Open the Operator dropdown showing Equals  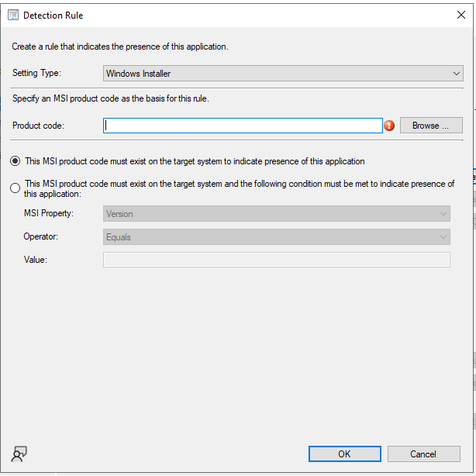tap(277, 237)
